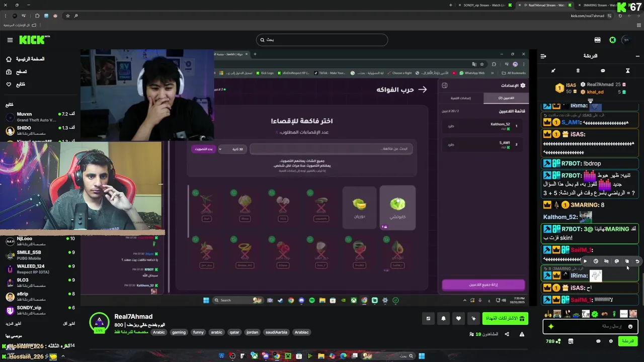Image resolution: width=644 pixels, height=362 pixels.
Task: Click the gifted subscriptions green button
Action: tap(505, 319)
